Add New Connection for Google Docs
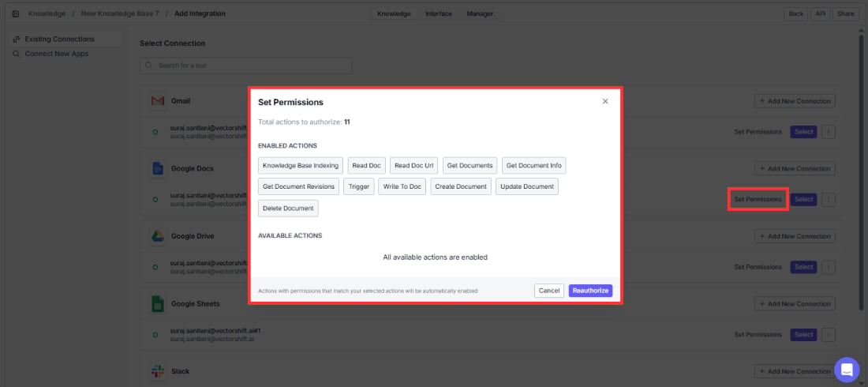Image resolution: width=868 pixels, height=387 pixels. [x=795, y=168]
